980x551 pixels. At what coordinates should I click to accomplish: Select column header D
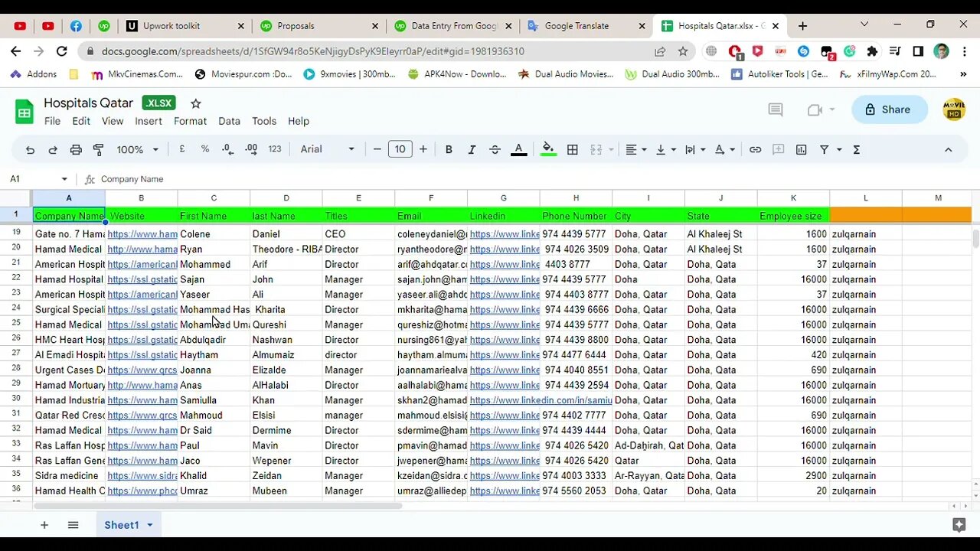[286, 198]
